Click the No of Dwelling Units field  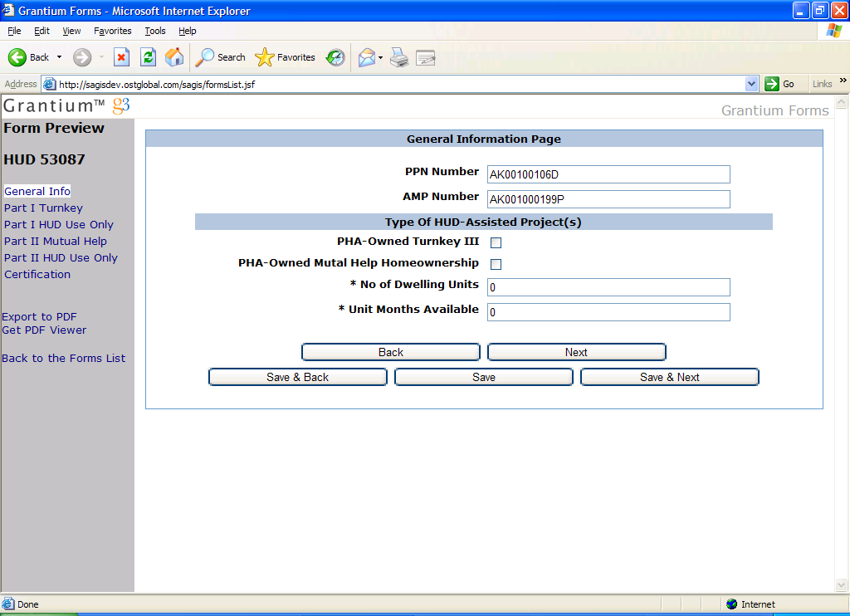point(608,287)
